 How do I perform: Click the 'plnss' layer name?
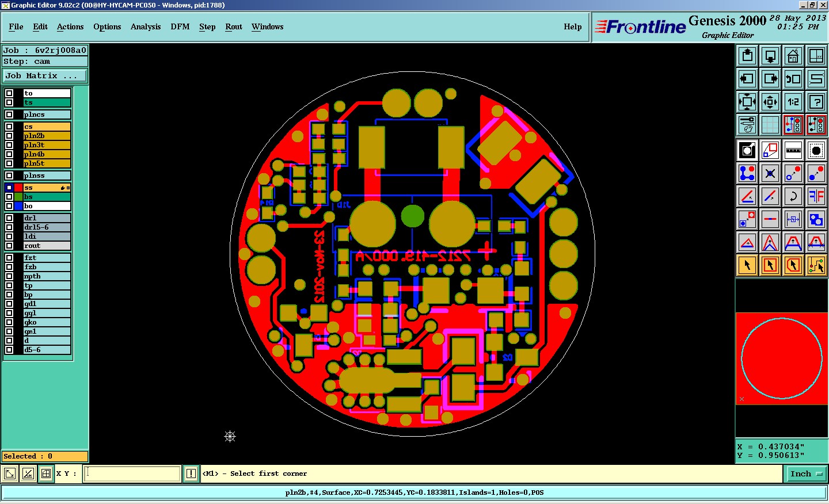[x=47, y=175]
